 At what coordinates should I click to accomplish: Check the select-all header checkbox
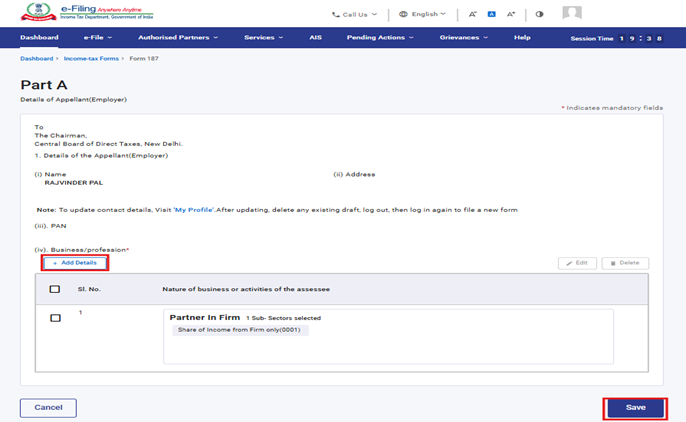click(x=55, y=289)
